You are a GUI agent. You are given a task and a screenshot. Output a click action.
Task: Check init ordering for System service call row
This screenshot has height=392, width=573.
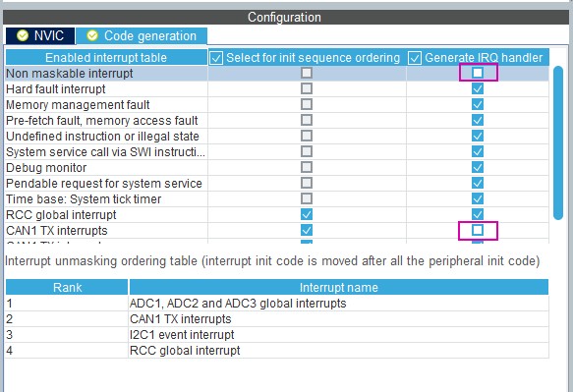(x=307, y=151)
